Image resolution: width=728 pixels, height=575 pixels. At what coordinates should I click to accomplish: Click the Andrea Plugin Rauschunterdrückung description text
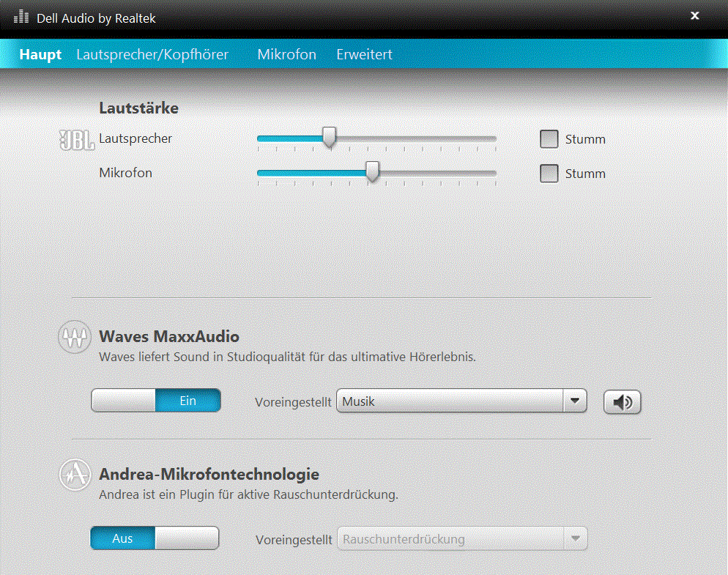pyautogui.click(x=248, y=494)
